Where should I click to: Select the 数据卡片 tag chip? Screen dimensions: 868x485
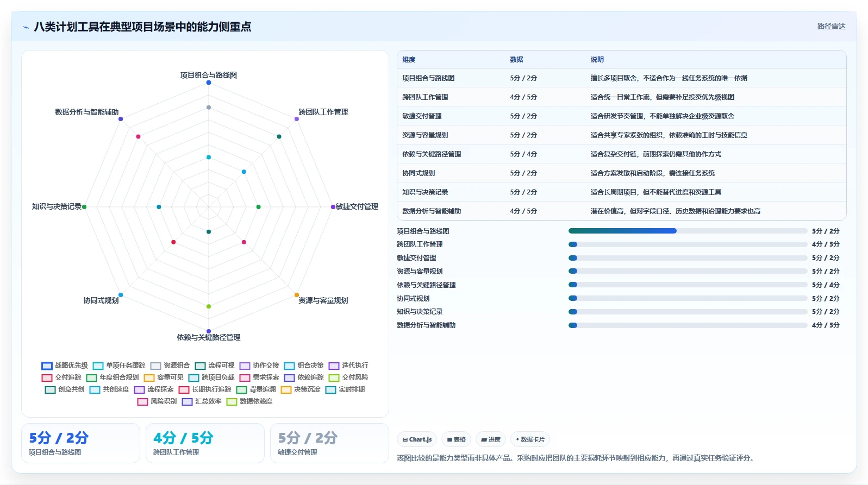tap(530, 439)
